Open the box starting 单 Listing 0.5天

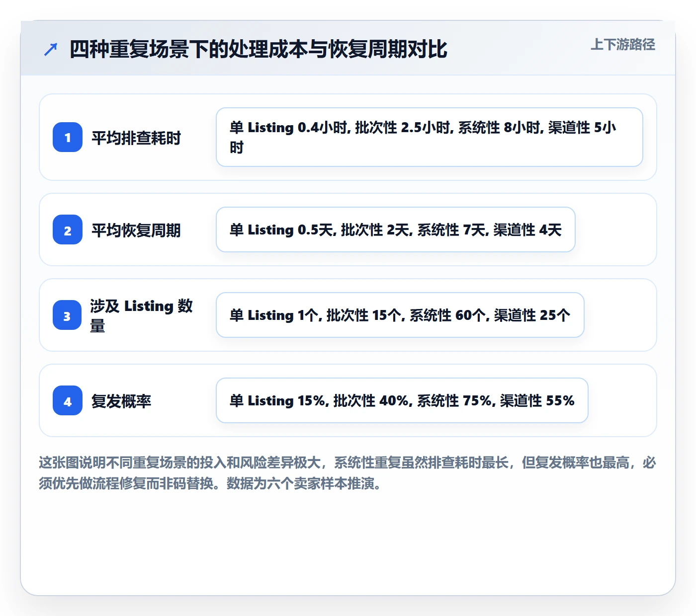(x=396, y=230)
